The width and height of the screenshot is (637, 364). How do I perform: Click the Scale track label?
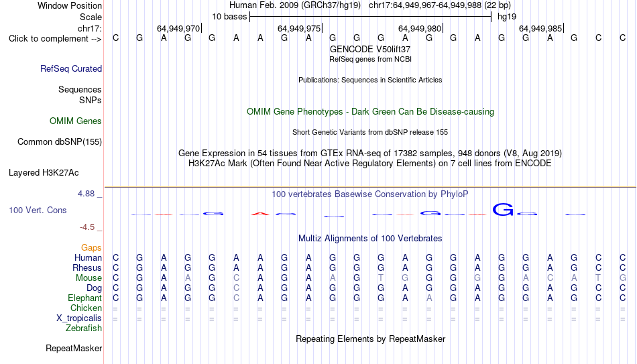91,17
